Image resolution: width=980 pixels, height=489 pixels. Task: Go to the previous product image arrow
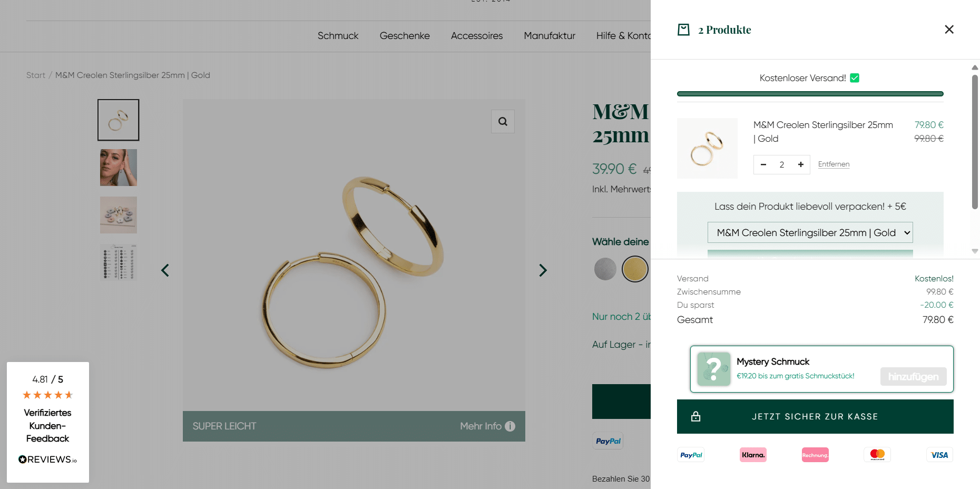click(x=165, y=270)
